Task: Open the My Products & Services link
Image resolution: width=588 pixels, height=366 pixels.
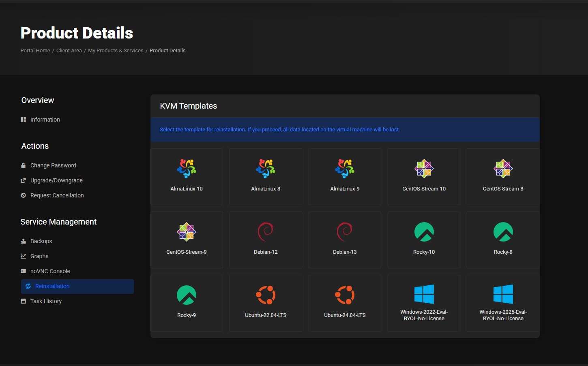Action: coord(116,50)
